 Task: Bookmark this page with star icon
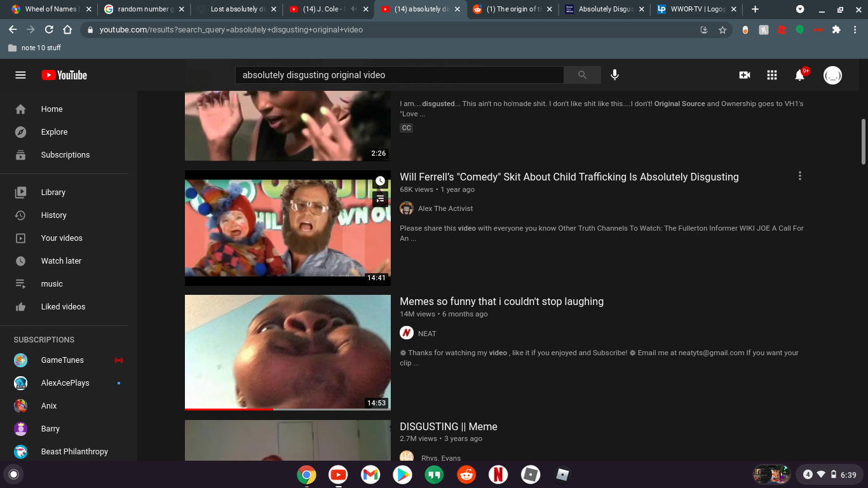coord(722,30)
